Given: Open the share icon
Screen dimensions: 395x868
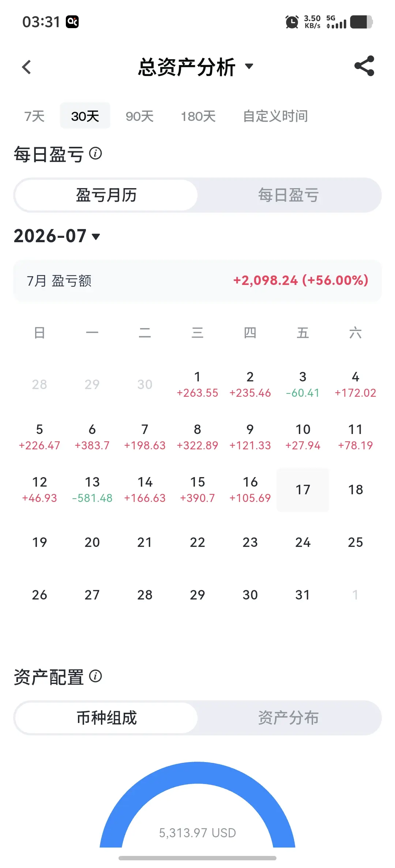Looking at the screenshot, I should pos(364,66).
